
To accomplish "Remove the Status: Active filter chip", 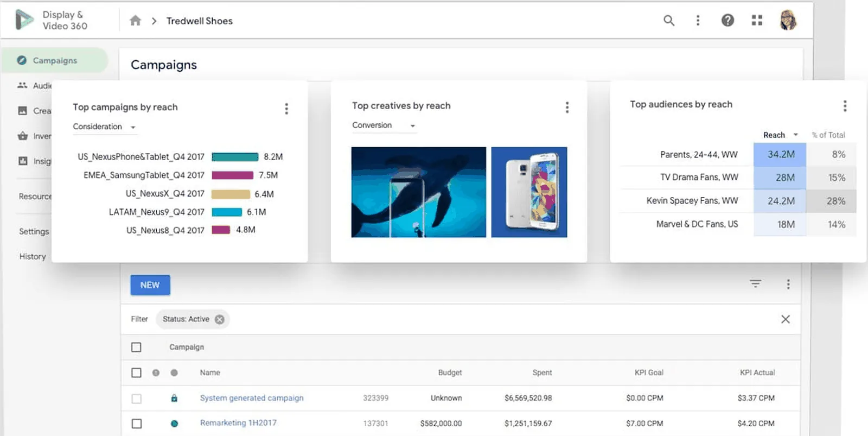I will [219, 319].
